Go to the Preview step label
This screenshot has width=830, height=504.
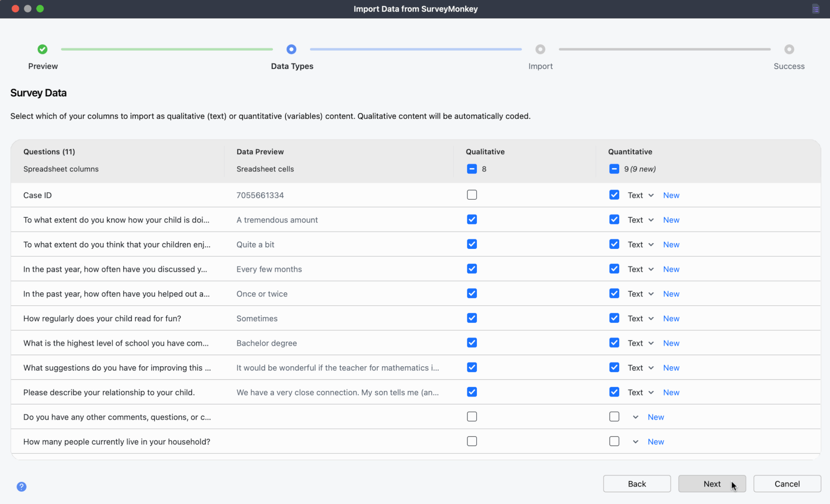point(43,66)
